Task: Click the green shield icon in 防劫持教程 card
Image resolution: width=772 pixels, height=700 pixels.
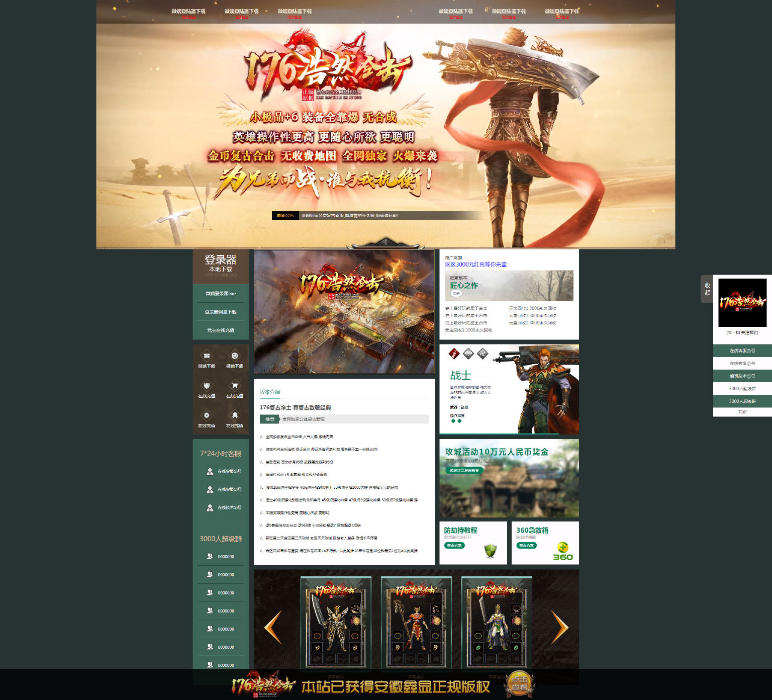Action: pos(491,551)
